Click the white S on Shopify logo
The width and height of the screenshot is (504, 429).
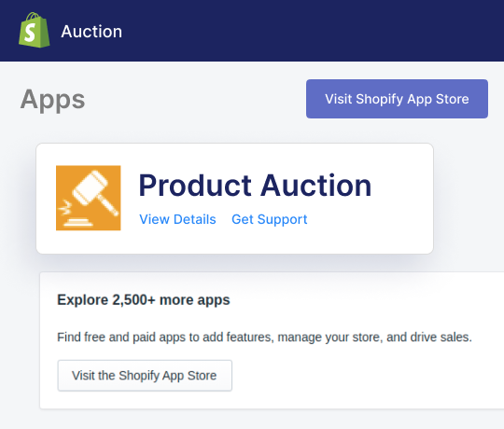[30, 33]
